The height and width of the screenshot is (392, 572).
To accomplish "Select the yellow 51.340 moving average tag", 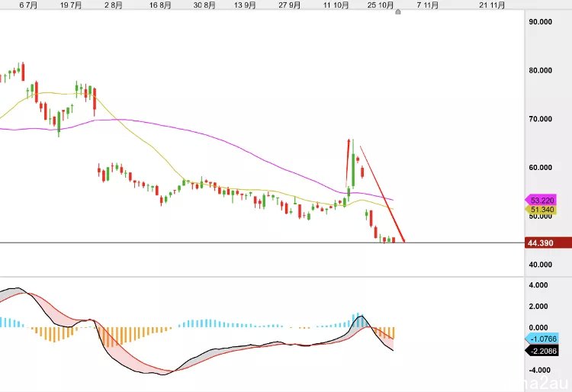I will coord(541,210).
